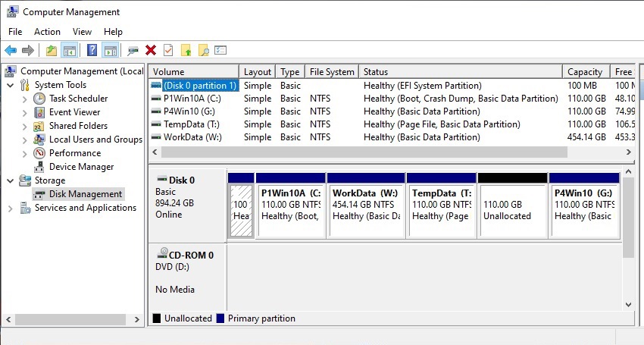The height and width of the screenshot is (345, 644).
Task: Expand Local Users and Groups node
Action: (25, 140)
